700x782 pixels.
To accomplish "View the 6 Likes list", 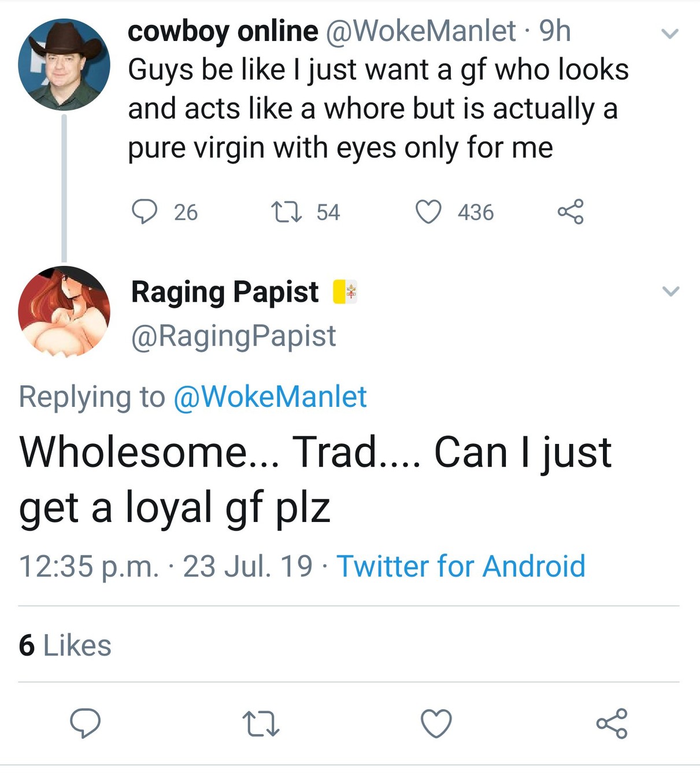I will coord(65,645).
